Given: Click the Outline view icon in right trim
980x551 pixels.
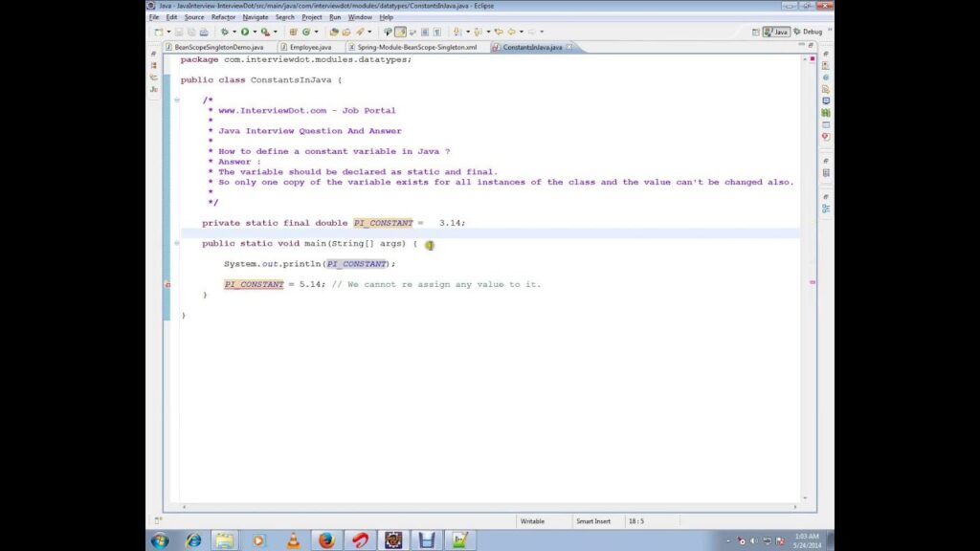Looking at the screenshot, I should pos(826,209).
